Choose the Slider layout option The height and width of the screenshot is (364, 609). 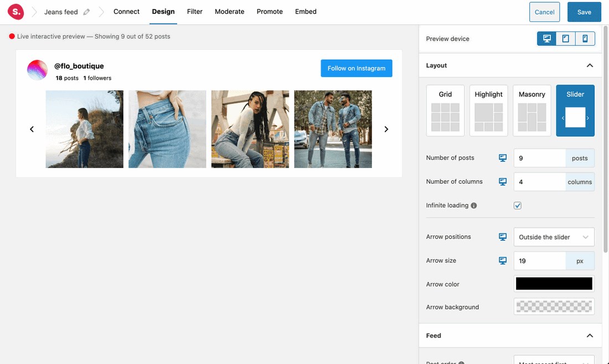tap(575, 111)
